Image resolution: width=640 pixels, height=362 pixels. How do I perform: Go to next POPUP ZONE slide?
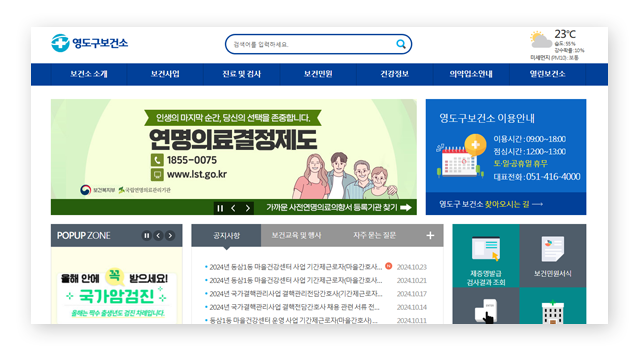click(170, 235)
